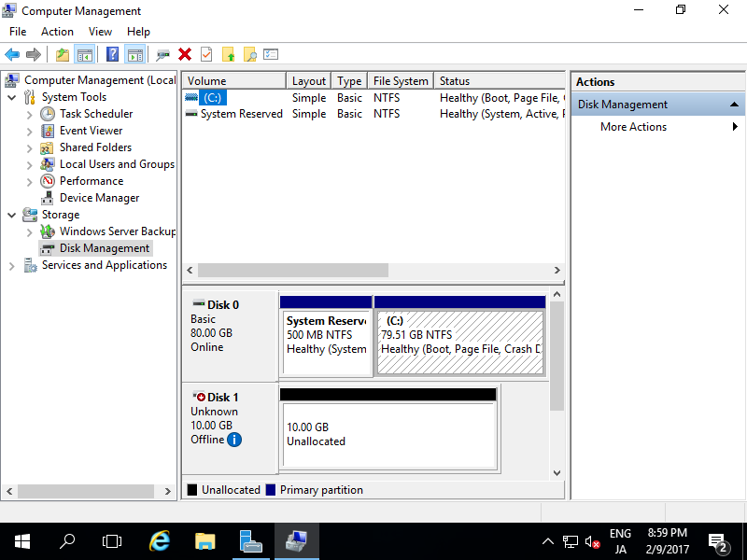Screen dimensions: 747x560
Task: Click the checklist settings toolbar icon
Action: pyautogui.click(x=271, y=54)
